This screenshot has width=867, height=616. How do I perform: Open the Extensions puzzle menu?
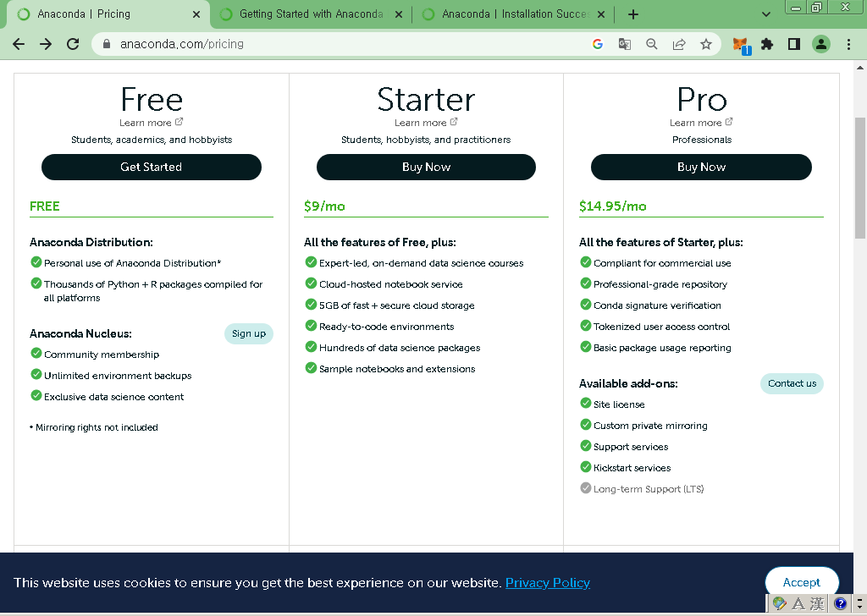coord(767,44)
